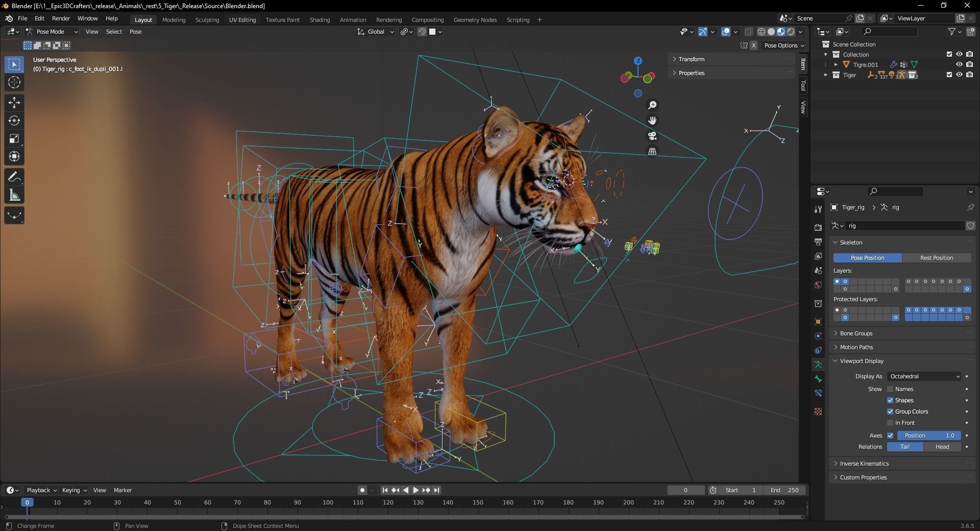Image resolution: width=980 pixels, height=531 pixels.
Task: Jump to timeline start frame
Action: tap(385, 490)
